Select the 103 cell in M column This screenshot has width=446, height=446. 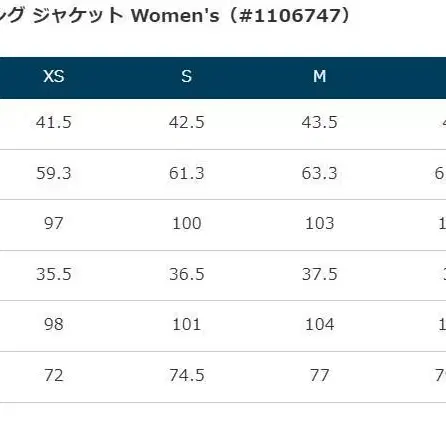click(320, 223)
